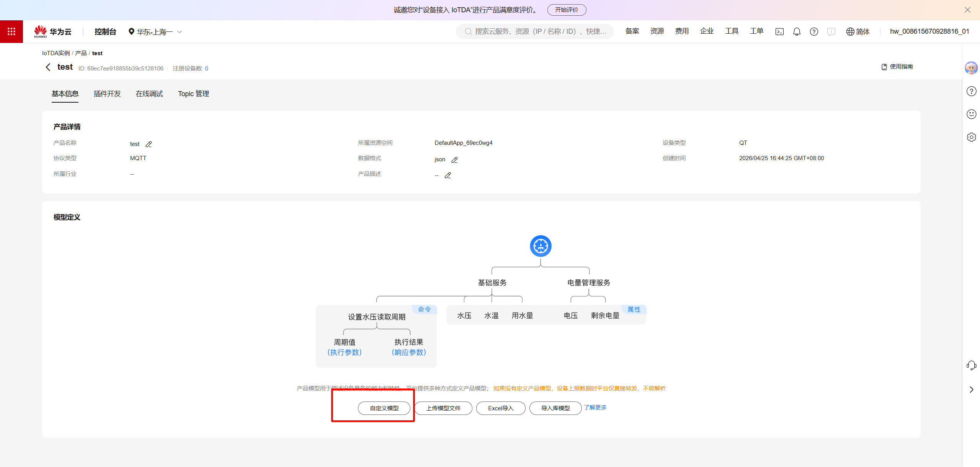Screen dimensions: 980x467
Task: Switch to the Topic 管理 tab
Action: click(193, 94)
